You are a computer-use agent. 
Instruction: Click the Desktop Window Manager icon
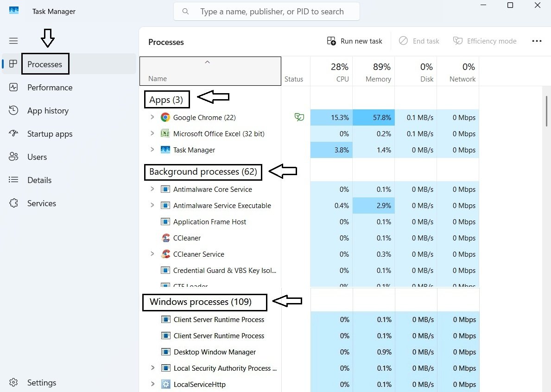(x=165, y=352)
